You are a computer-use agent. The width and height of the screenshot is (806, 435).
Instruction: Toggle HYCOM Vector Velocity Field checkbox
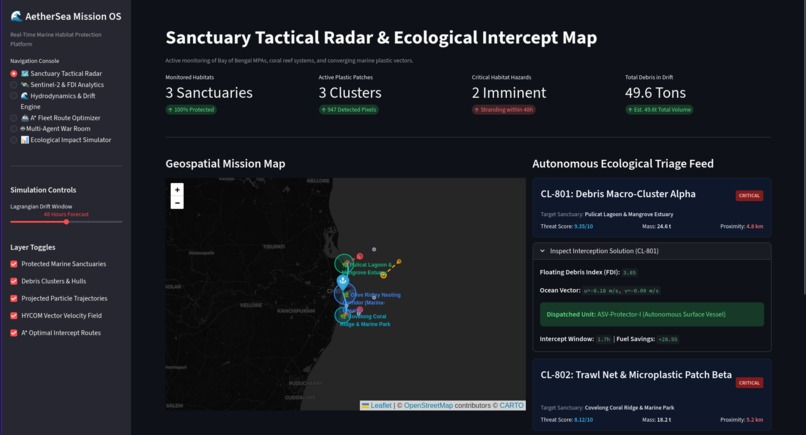tap(14, 316)
